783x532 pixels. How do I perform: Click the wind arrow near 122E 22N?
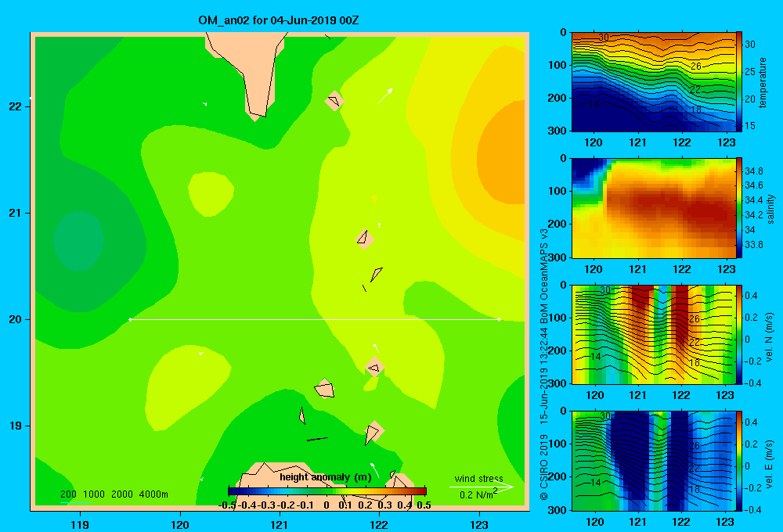pyautogui.click(x=385, y=95)
